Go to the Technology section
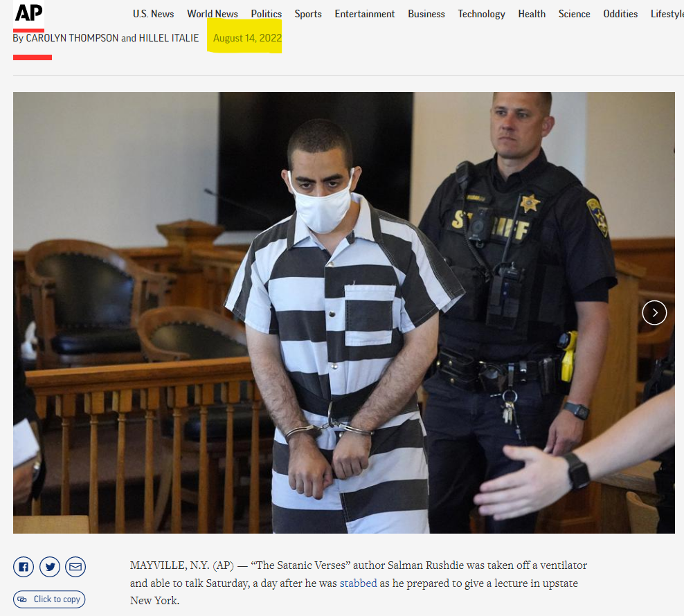This screenshot has height=616, width=684. [x=481, y=14]
